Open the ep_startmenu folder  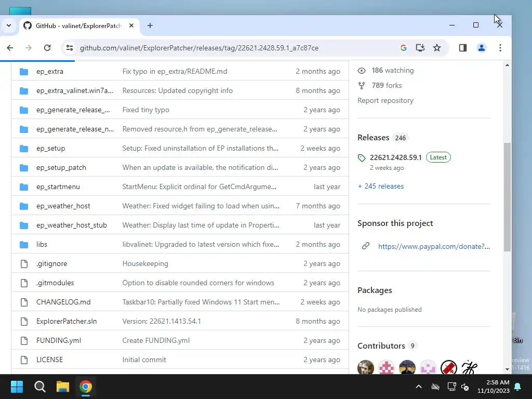[58, 187]
